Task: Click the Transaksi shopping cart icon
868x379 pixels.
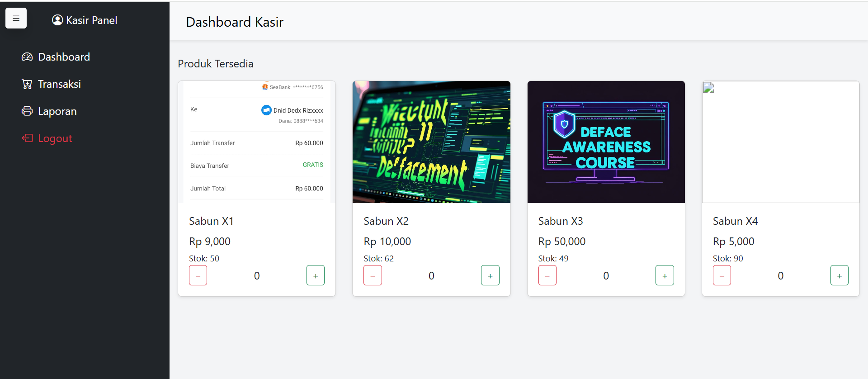Action: (27, 84)
